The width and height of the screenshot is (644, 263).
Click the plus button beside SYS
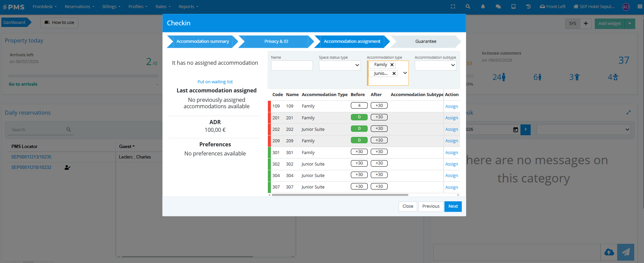pos(586,23)
